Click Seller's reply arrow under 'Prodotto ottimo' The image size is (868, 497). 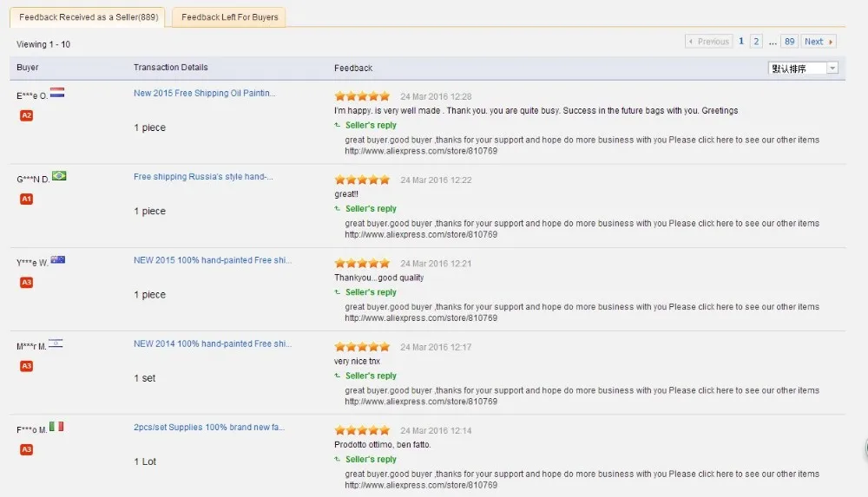(x=337, y=460)
